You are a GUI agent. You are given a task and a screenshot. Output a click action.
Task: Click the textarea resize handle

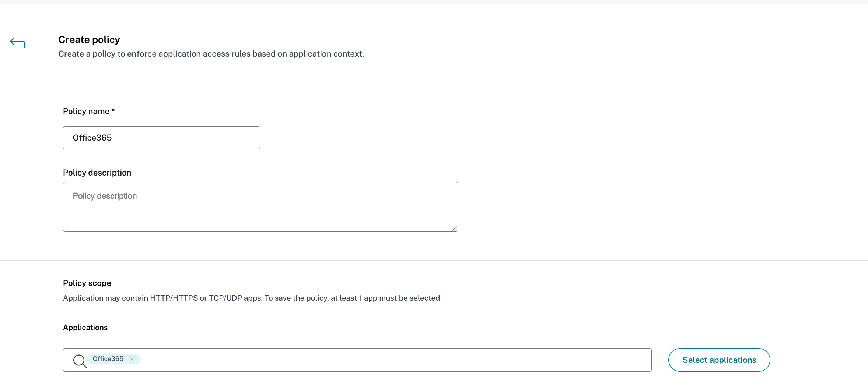(x=455, y=228)
